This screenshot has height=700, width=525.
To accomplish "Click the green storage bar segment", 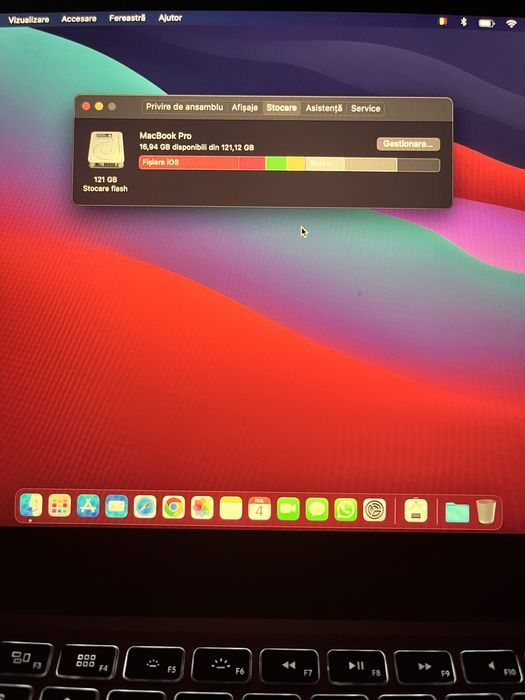I will tap(276, 163).
